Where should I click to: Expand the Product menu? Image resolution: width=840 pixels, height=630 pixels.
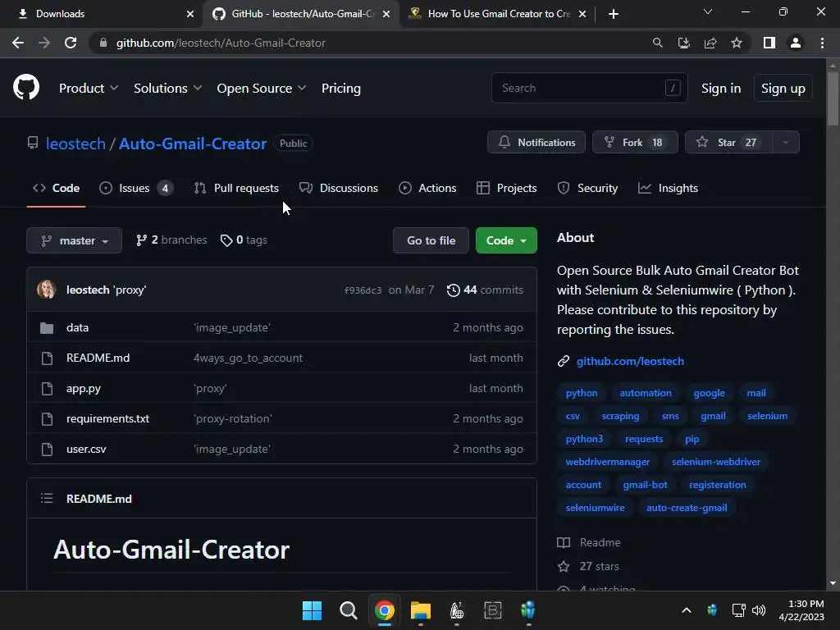[x=89, y=89]
